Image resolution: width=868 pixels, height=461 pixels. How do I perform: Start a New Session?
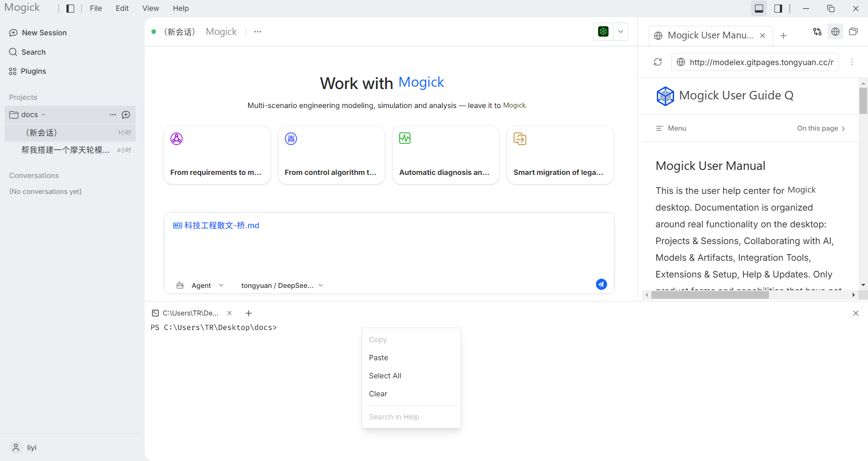click(x=38, y=33)
